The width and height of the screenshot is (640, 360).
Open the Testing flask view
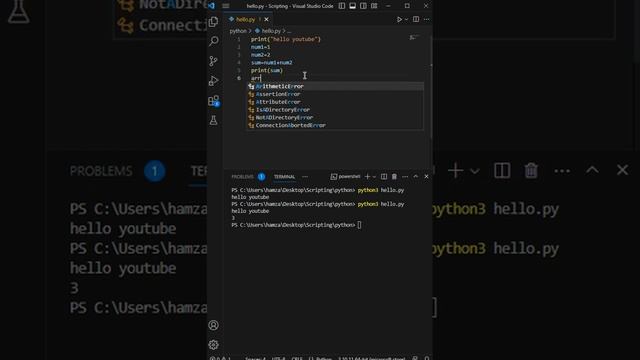pos(213,120)
